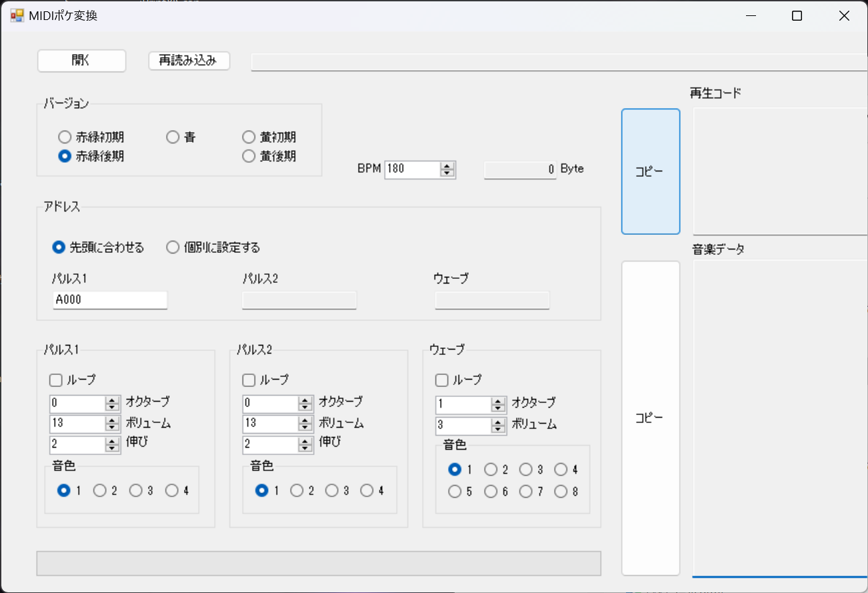Click the 再読み込み reload button

189,61
